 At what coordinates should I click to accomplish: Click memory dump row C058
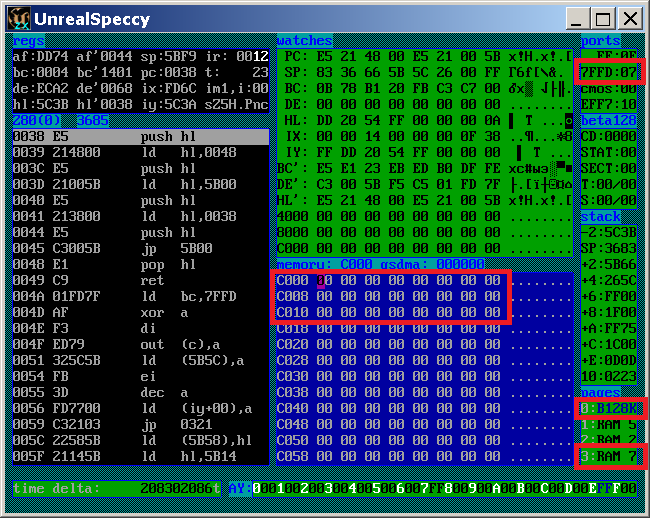[x=425, y=456]
